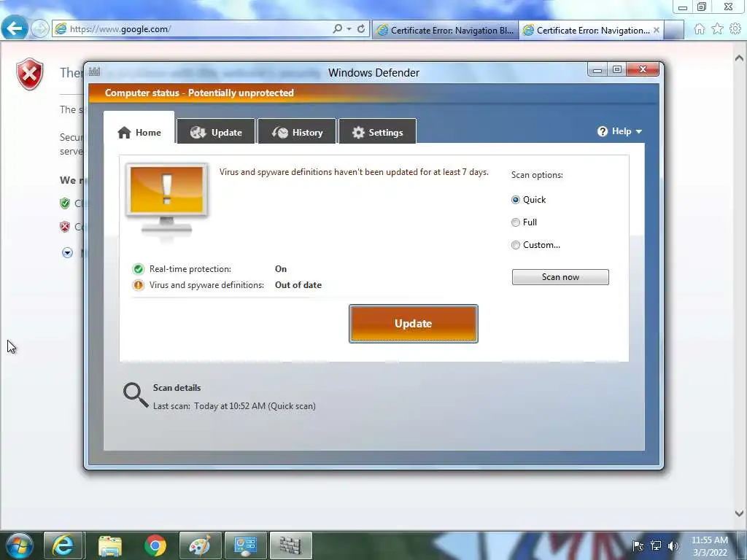Open the address bar dropdown arrow
The image size is (747, 560).
[349, 29]
